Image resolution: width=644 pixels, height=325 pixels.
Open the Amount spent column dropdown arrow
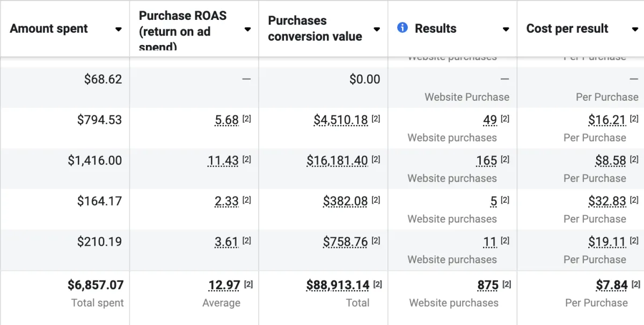pyautogui.click(x=119, y=29)
